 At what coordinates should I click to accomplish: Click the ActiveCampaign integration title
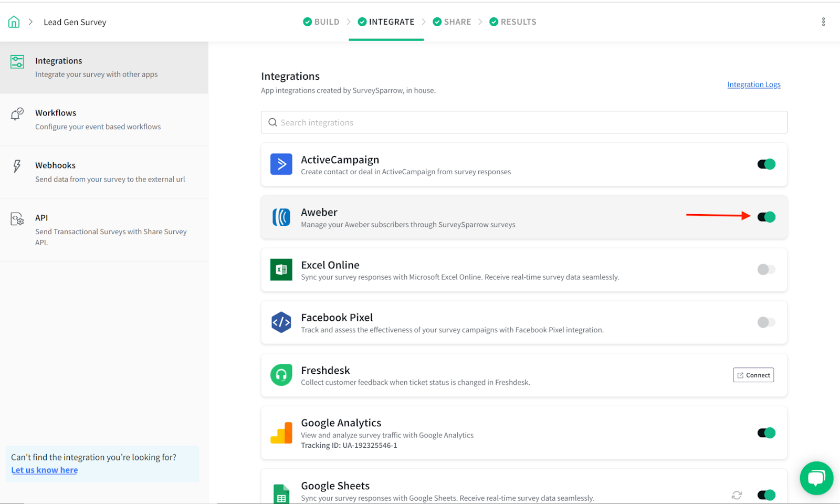340,160
